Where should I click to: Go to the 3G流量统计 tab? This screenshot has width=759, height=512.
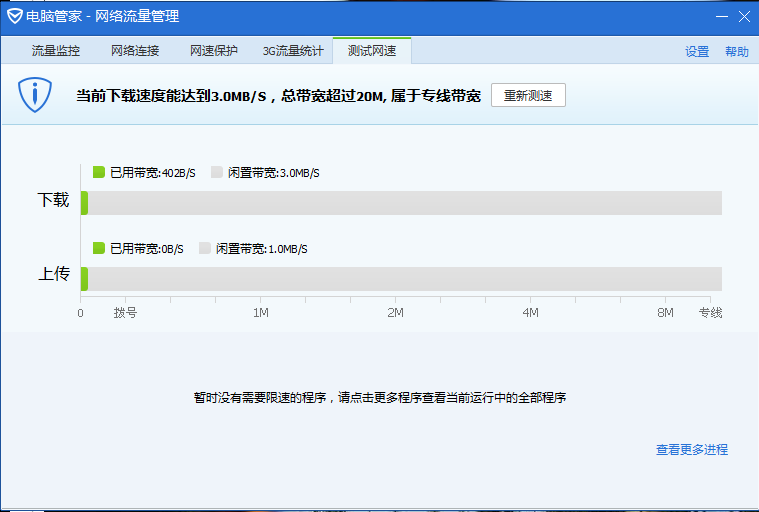coord(292,51)
